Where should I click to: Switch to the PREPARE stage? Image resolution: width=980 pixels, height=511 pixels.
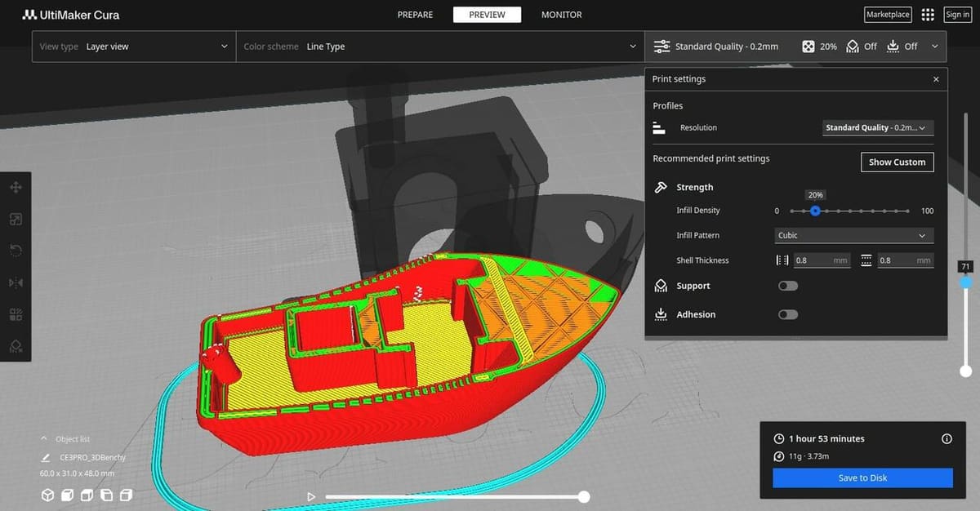pyautogui.click(x=415, y=15)
